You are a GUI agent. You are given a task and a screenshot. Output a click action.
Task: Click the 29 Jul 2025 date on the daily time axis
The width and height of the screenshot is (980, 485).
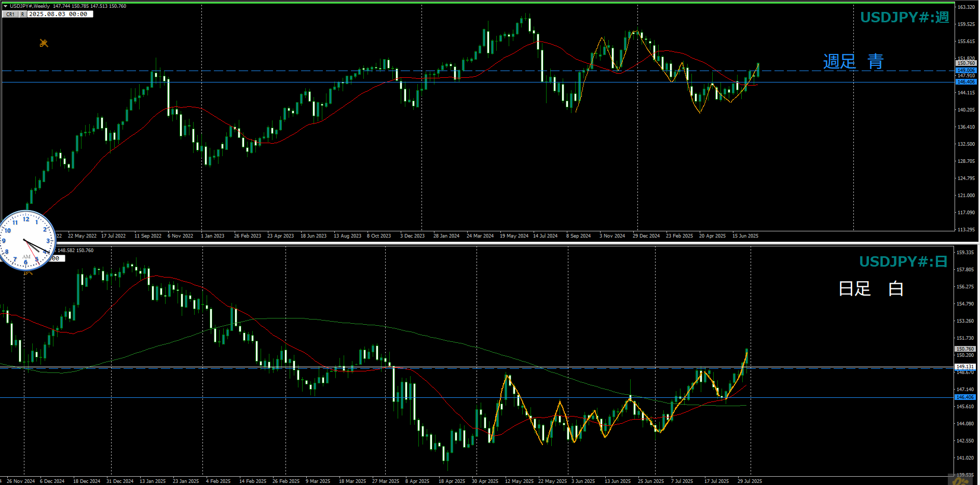pyautogui.click(x=750, y=481)
